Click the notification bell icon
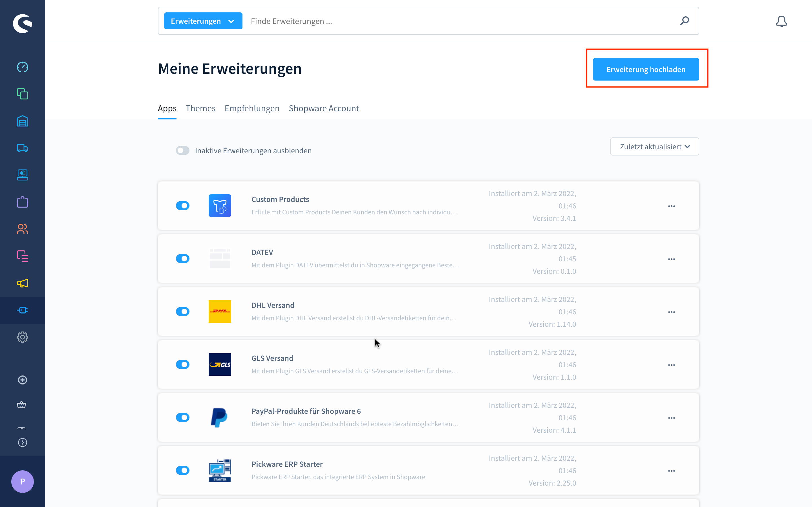The width and height of the screenshot is (812, 507). (781, 21)
